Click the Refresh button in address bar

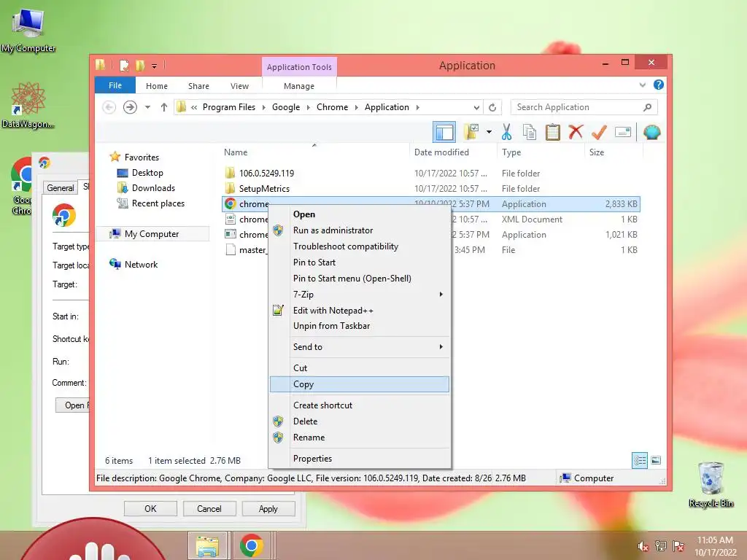[492, 108]
